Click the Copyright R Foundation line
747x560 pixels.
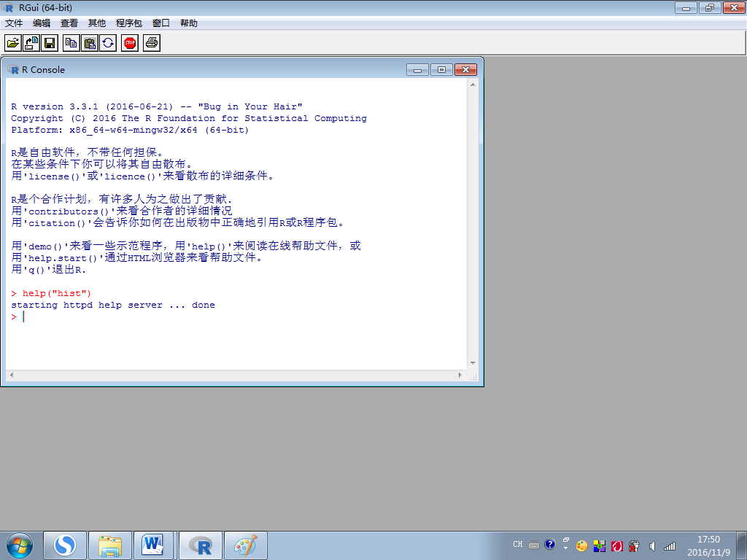click(x=189, y=118)
